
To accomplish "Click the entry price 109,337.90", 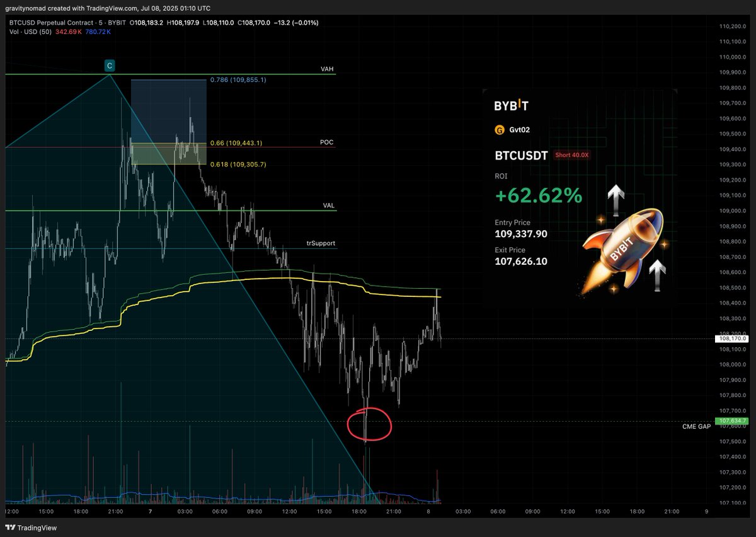I will pyautogui.click(x=521, y=234).
